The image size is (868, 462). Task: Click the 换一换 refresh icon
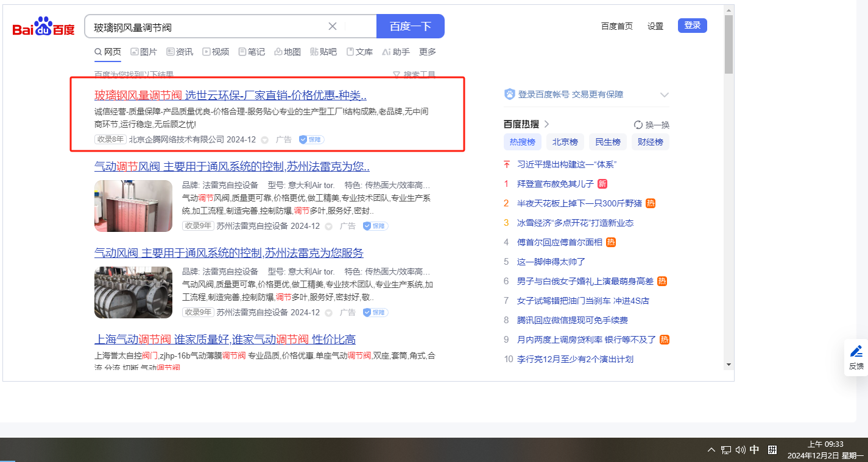[x=638, y=125]
